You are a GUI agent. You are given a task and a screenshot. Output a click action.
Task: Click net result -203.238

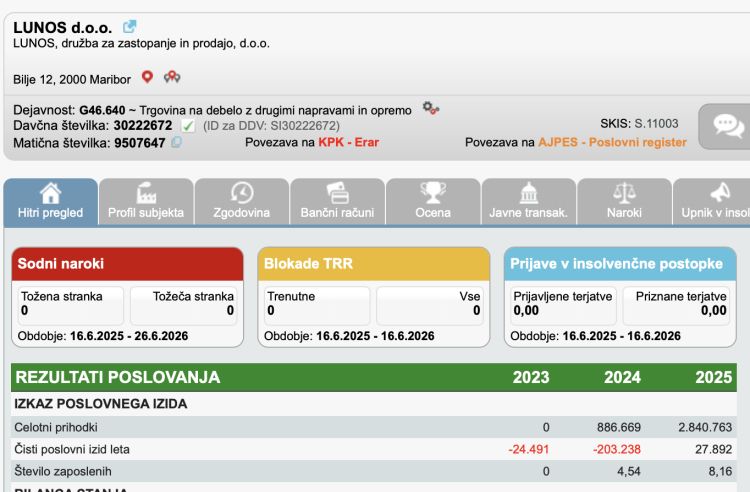pyautogui.click(x=617, y=449)
